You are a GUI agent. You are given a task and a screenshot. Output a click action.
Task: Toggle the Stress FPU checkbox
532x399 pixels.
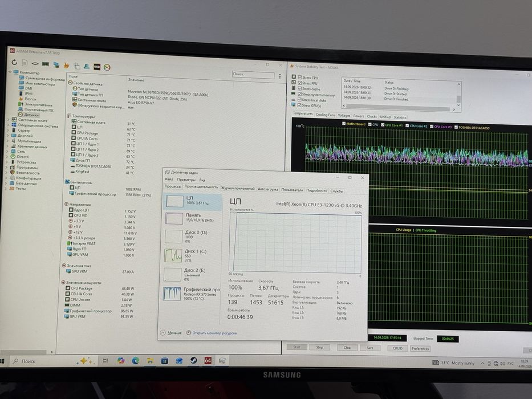[x=300, y=83]
